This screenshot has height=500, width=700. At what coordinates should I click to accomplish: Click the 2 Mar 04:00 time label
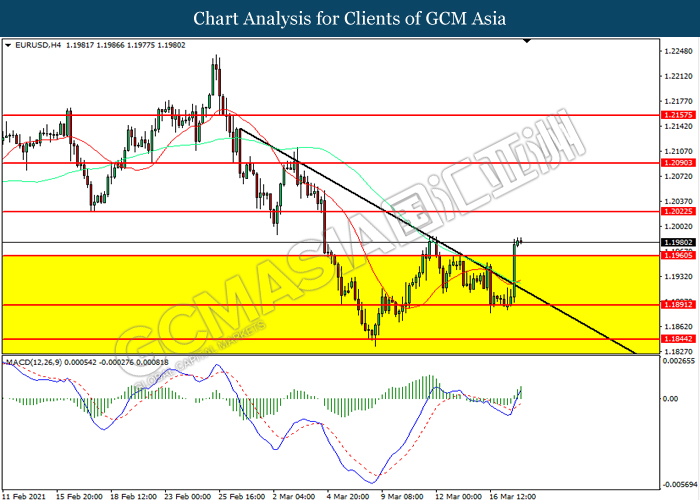point(294,496)
